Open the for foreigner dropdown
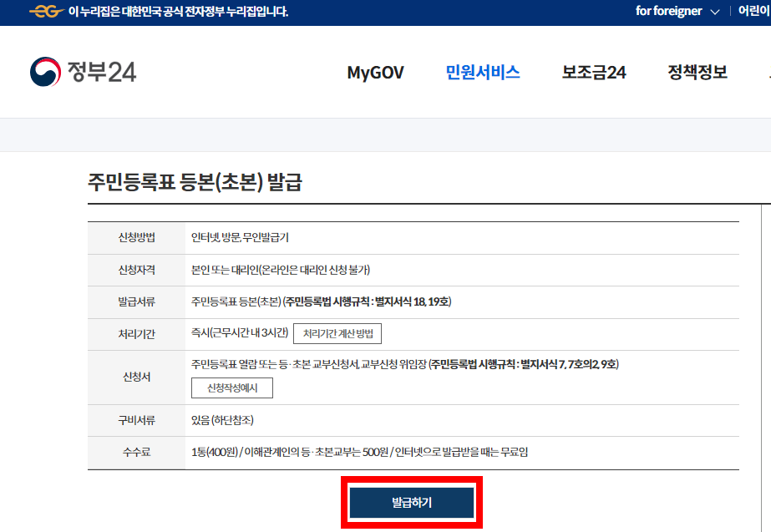Screen dimensions: 771x532 point(671,12)
